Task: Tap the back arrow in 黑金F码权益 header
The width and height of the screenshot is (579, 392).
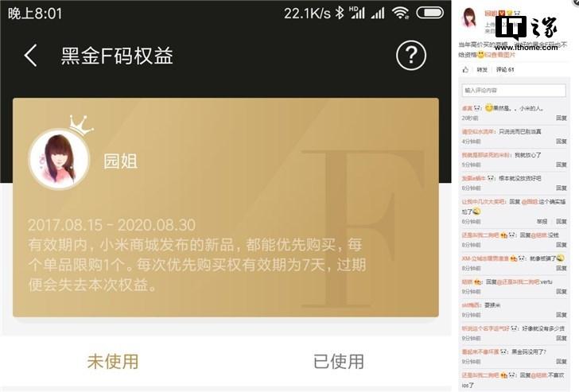Action: [x=31, y=56]
